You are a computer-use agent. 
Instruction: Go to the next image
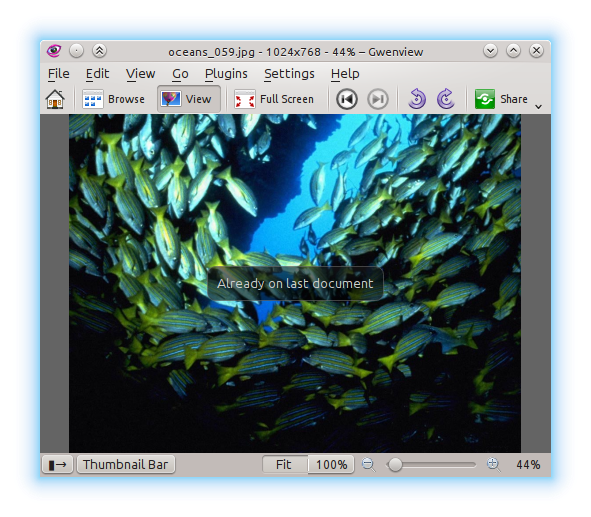point(377,99)
